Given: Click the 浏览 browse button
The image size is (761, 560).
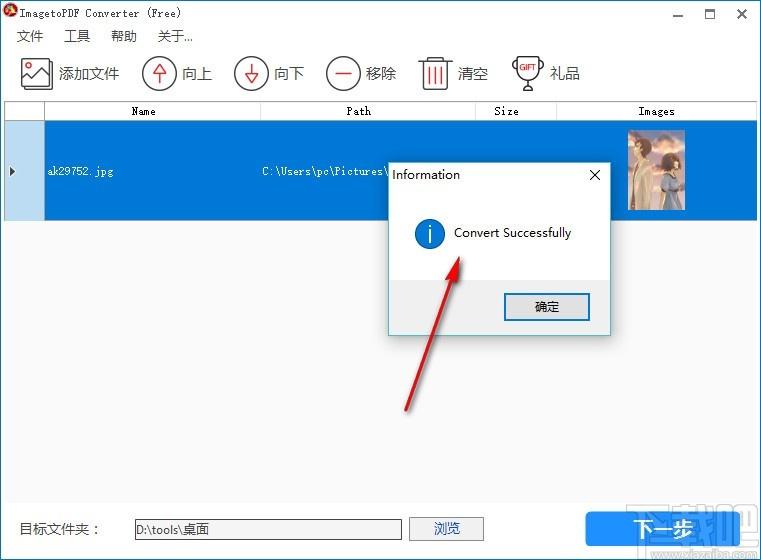Looking at the screenshot, I should coord(446,528).
